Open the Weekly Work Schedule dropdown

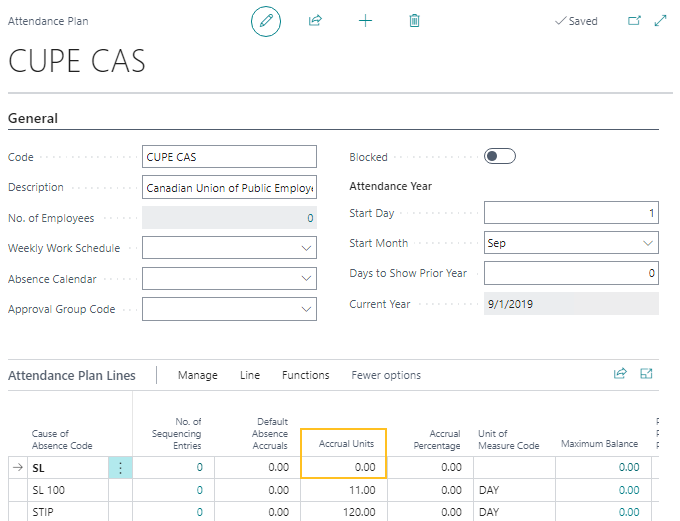click(x=306, y=248)
